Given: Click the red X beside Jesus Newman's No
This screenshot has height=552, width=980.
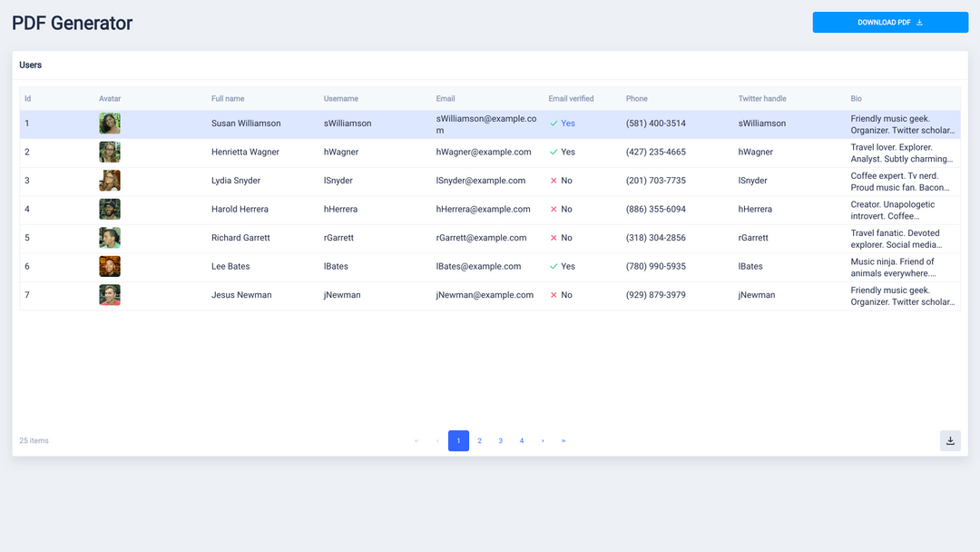Looking at the screenshot, I should click(x=555, y=294).
